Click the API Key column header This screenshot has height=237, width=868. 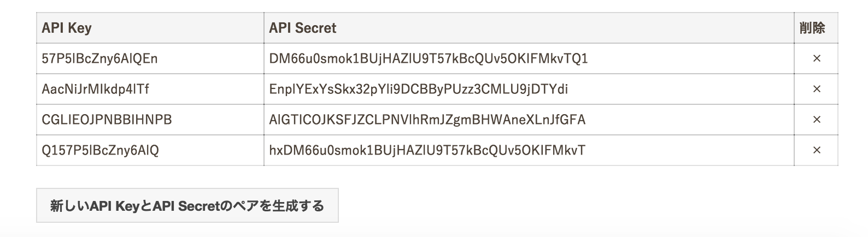pyautogui.click(x=66, y=28)
